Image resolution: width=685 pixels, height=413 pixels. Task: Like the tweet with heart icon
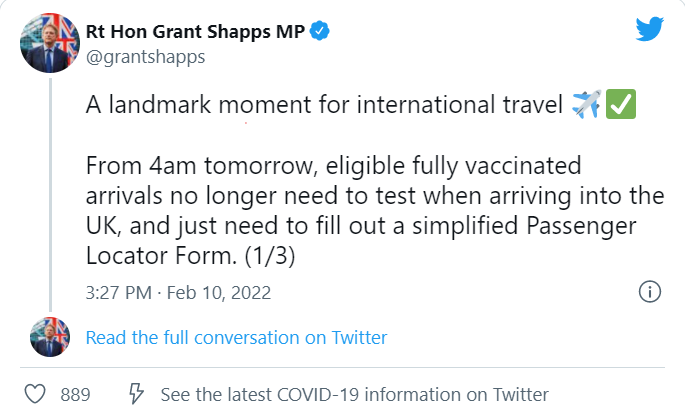pos(35,394)
